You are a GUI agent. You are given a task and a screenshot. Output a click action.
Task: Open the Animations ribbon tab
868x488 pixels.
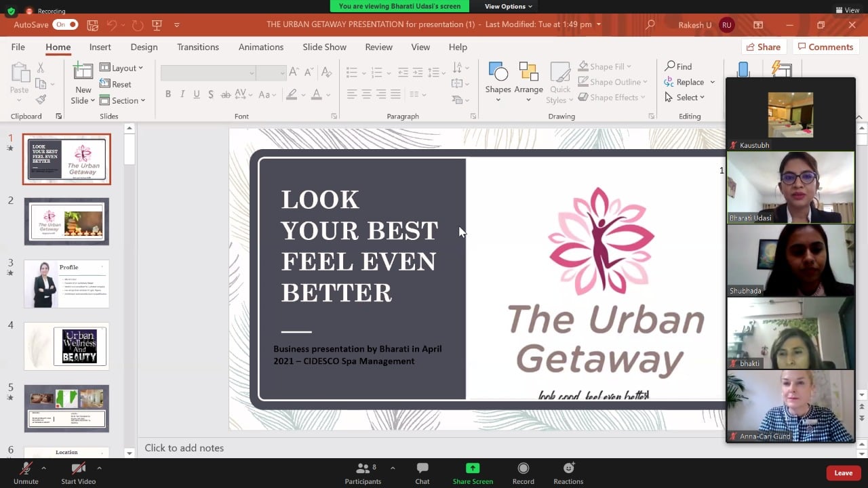pos(260,47)
